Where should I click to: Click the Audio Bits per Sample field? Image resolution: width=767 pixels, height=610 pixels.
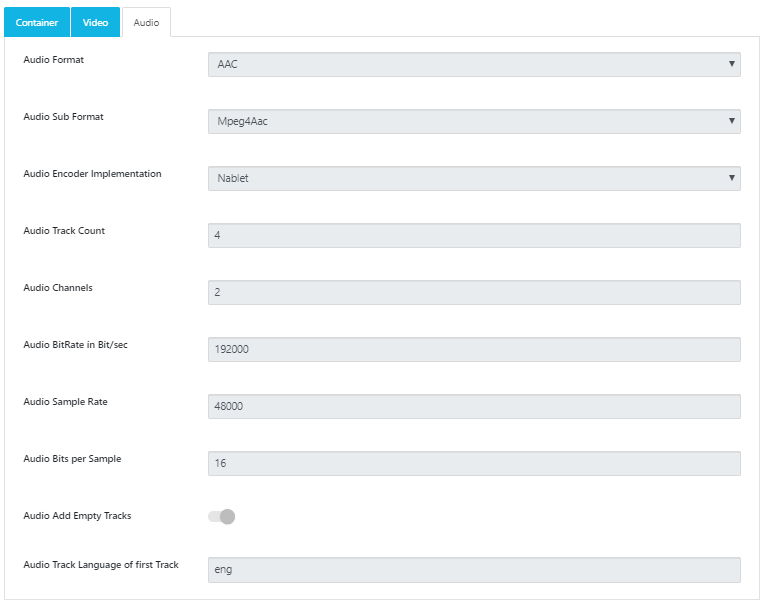coord(473,464)
